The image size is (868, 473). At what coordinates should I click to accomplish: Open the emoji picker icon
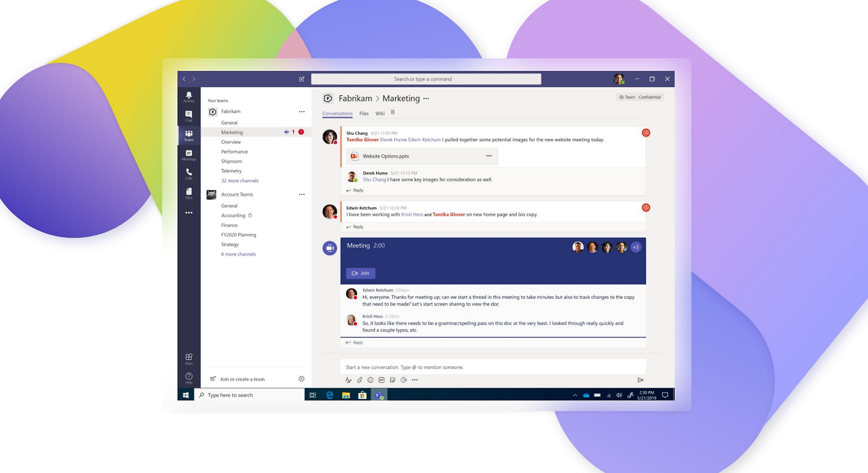pyautogui.click(x=370, y=380)
